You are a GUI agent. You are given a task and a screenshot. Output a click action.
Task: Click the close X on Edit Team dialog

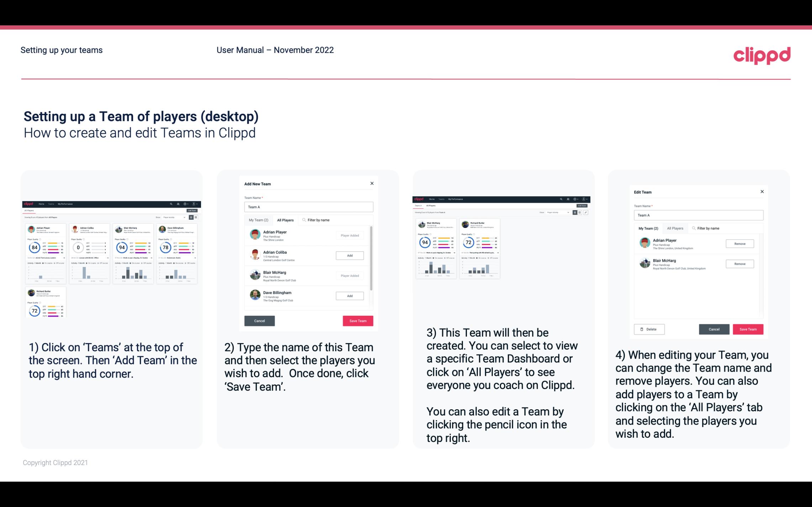pyautogui.click(x=762, y=192)
